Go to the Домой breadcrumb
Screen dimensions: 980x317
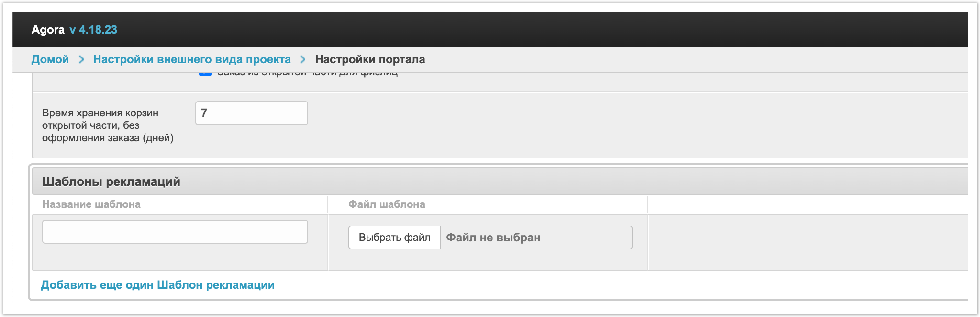(50, 59)
